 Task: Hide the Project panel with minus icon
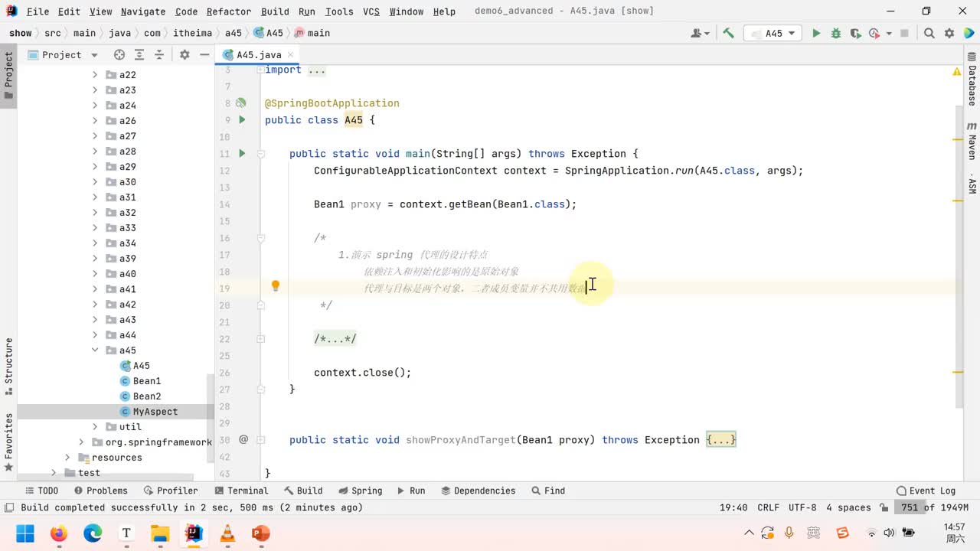pos(204,54)
